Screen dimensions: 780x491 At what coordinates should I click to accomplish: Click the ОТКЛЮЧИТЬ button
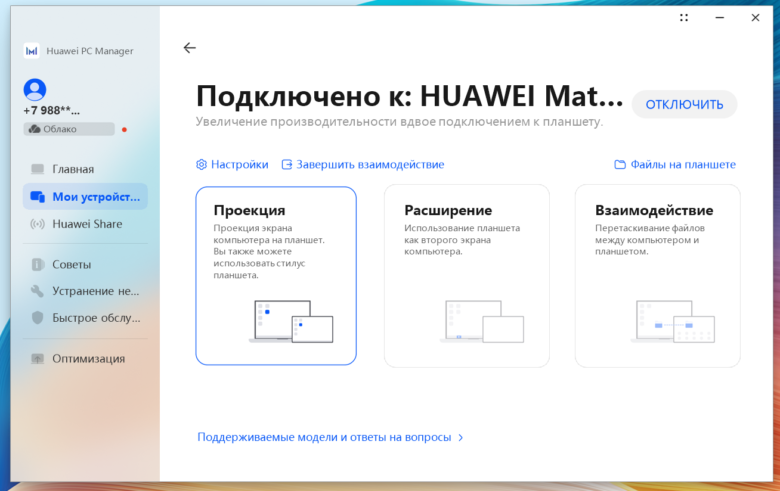point(684,104)
